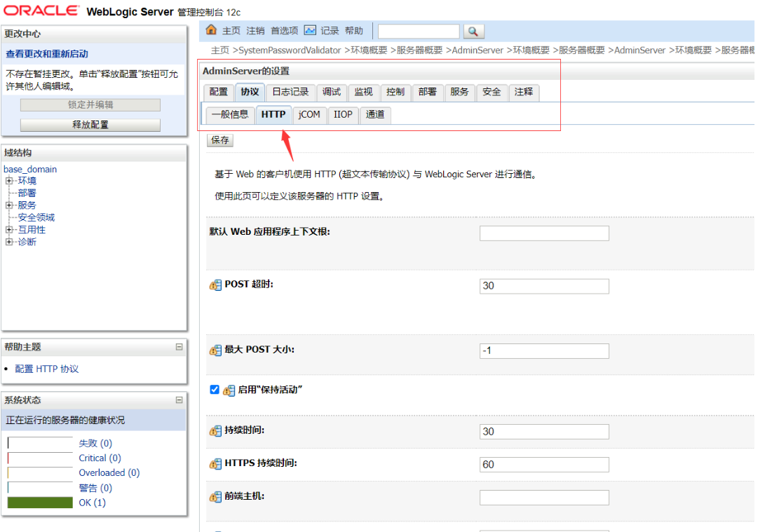Click the icon beside 前端主机 label
The image size is (758, 532).
215,497
